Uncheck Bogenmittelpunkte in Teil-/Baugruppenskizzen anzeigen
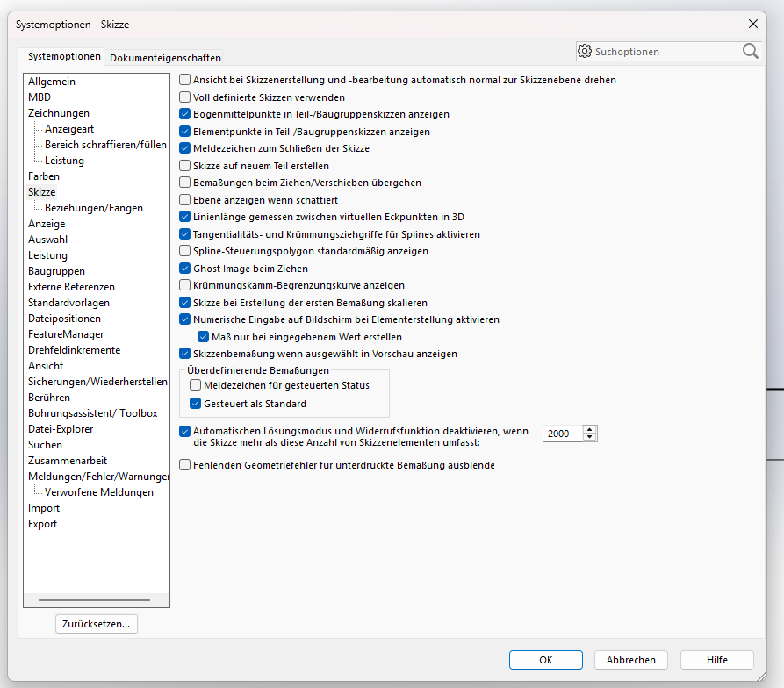The height and width of the screenshot is (688, 784). click(x=184, y=114)
